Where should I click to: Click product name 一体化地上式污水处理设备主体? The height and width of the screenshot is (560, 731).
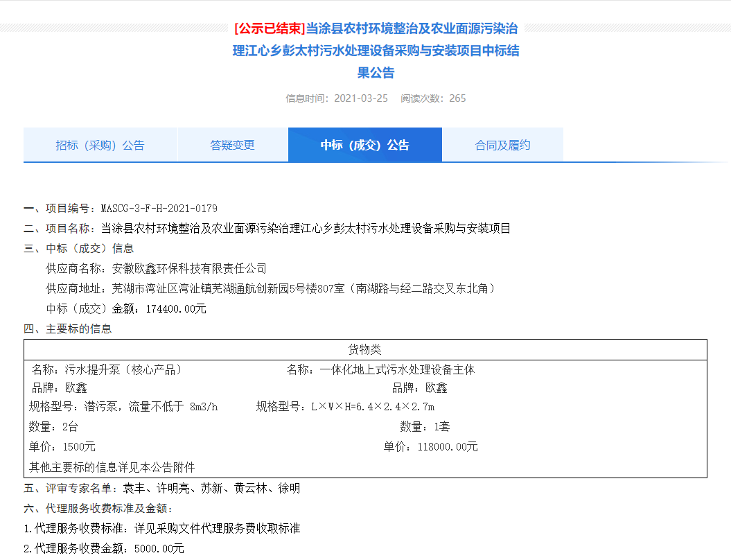(x=397, y=370)
